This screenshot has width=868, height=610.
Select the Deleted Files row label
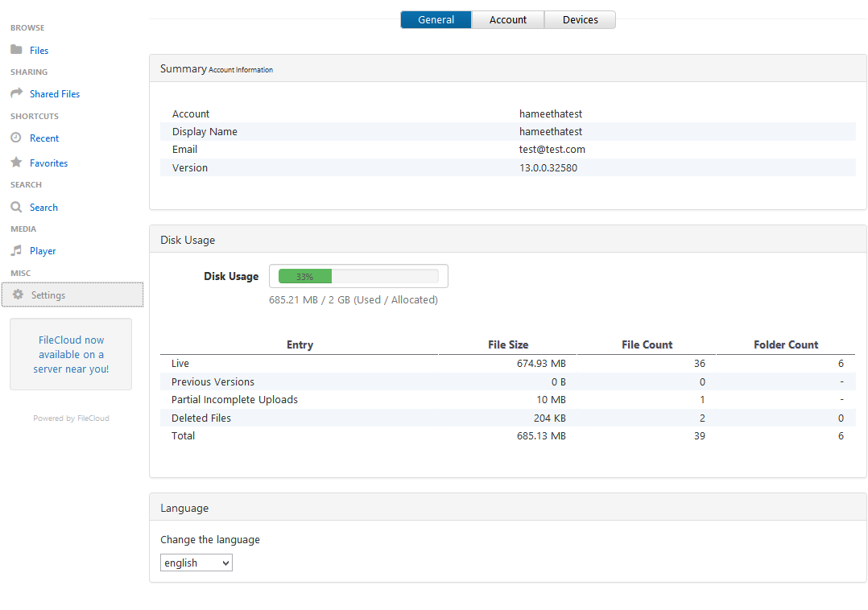[x=201, y=418]
